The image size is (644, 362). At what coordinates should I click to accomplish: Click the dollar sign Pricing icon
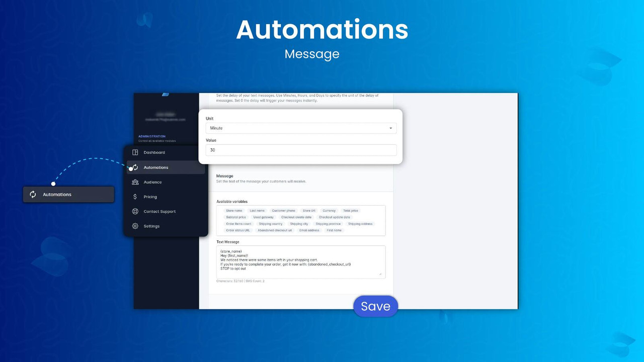[135, 197]
